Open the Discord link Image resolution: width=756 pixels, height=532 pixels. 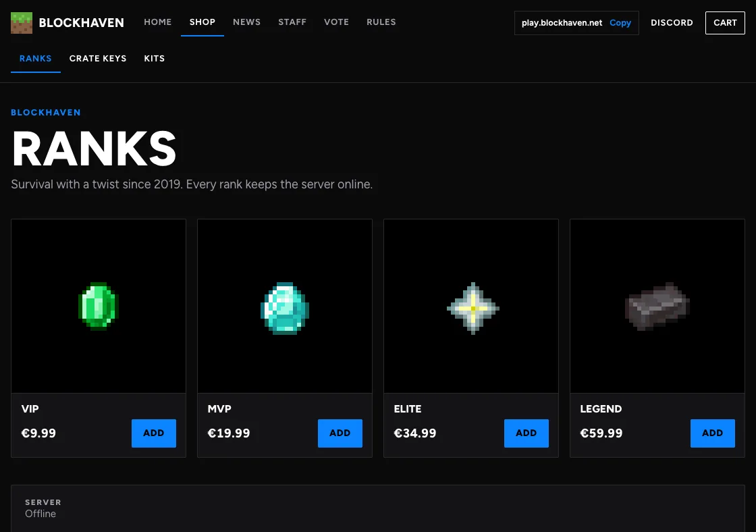tap(672, 23)
